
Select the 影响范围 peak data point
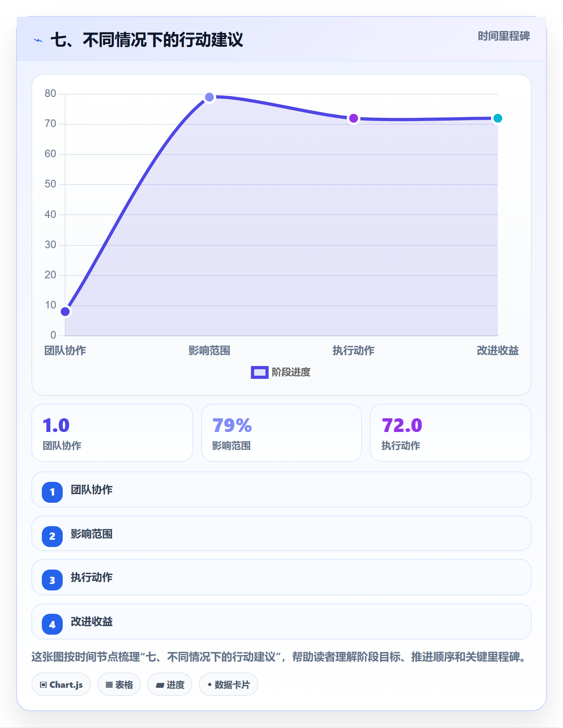(x=210, y=97)
